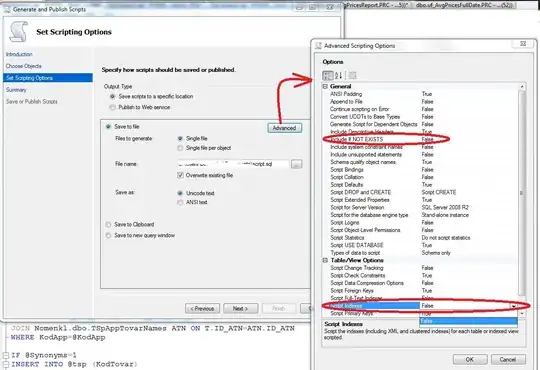Select the Publish to Web service radio button
This screenshot has height=370, width=540.
point(113,107)
